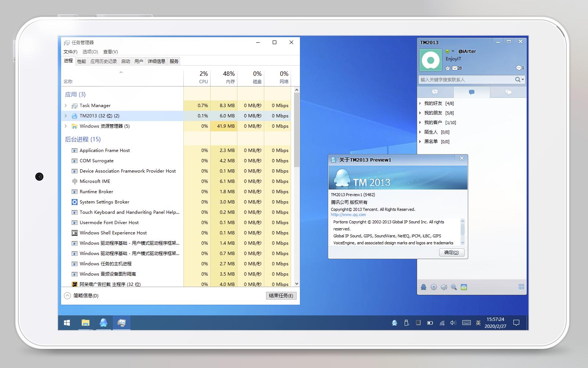Open the volume icon in the system tray
Viewport: 588px width, 368px height.
[x=453, y=323]
